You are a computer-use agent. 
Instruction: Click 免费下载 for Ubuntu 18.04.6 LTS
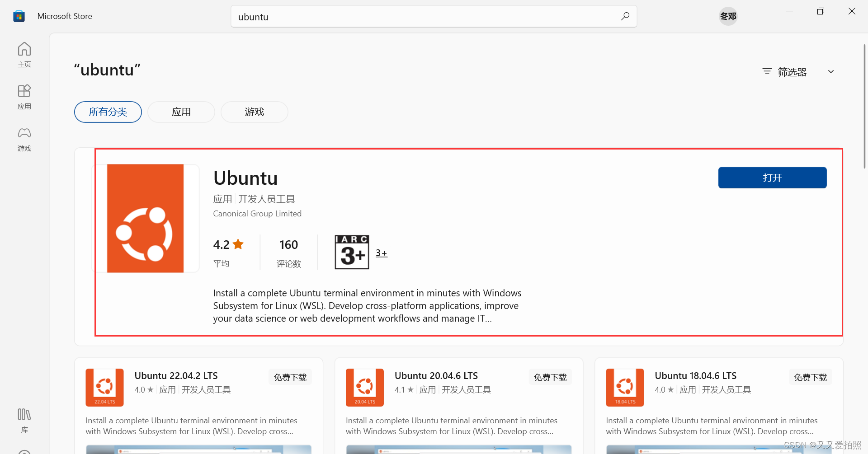(x=811, y=377)
